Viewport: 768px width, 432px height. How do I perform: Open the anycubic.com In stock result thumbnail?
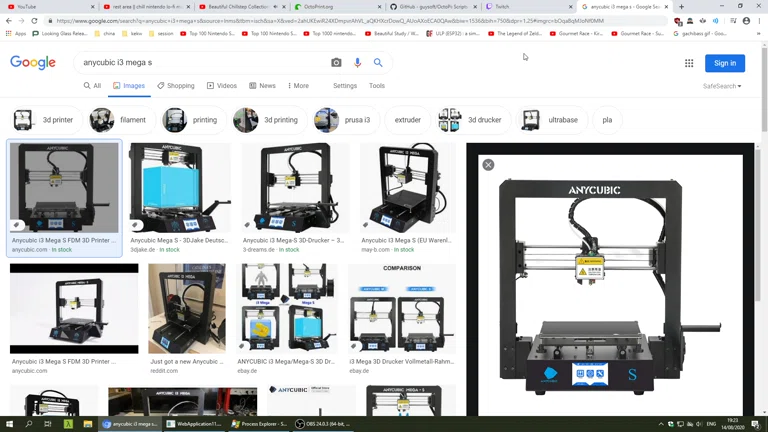coord(64,188)
